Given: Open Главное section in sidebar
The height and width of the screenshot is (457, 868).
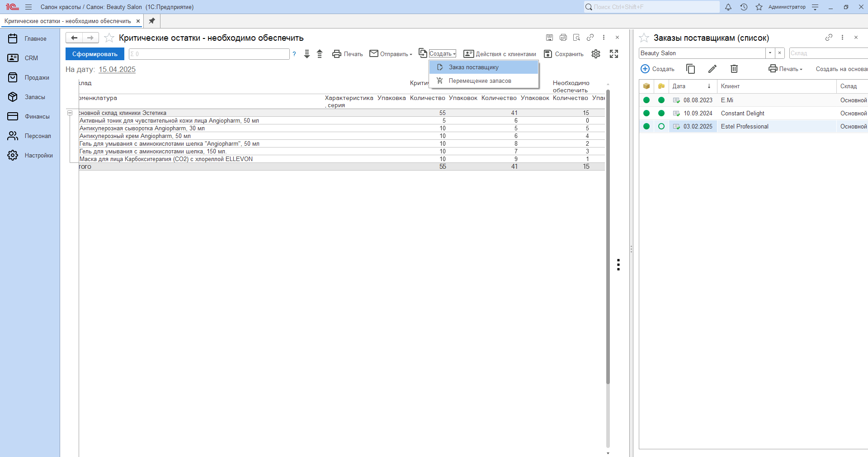Looking at the screenshot, I should [30, 38].
